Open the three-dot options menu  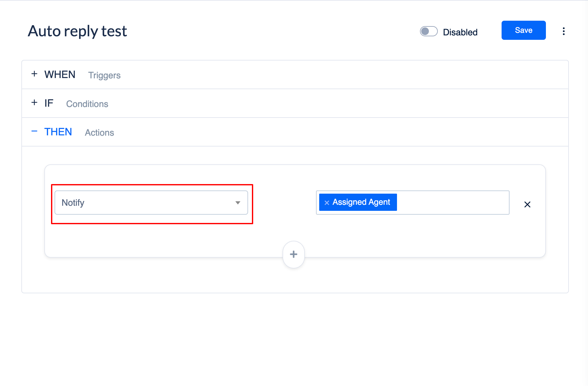click(564, 31)
